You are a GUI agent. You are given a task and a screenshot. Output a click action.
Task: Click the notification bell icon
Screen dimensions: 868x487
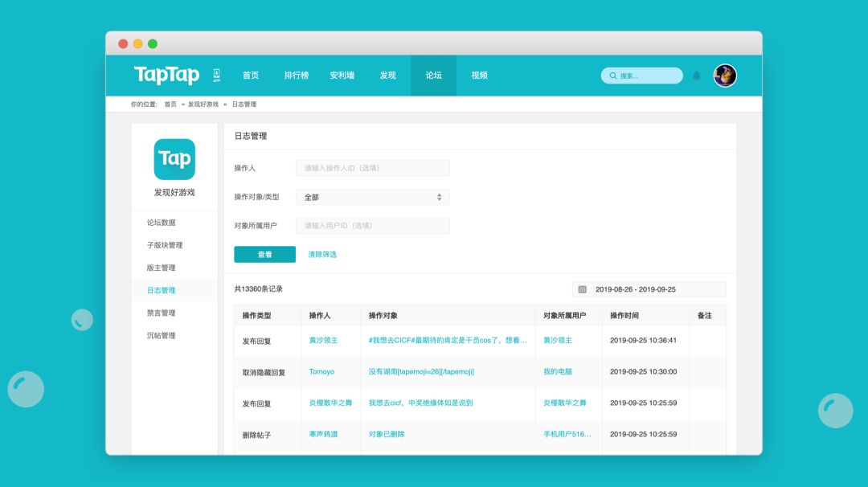click(x=697, y=76)
